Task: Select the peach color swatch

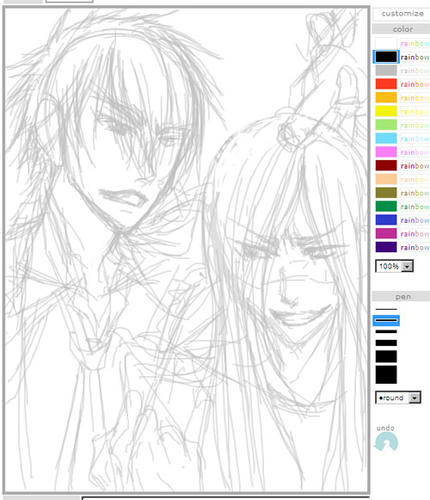Action: 386,179
